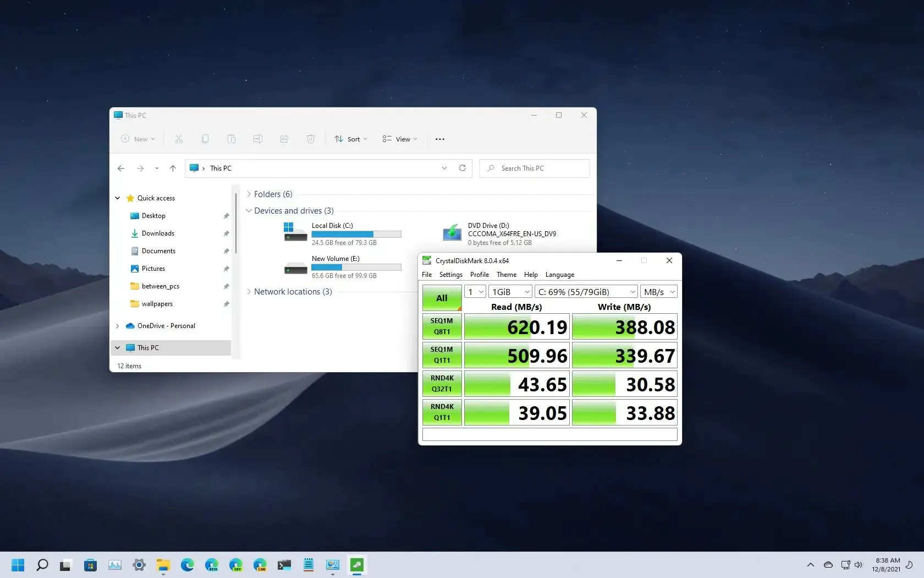Open the Profile menu in CrystalDiskMark

[479, 274]
